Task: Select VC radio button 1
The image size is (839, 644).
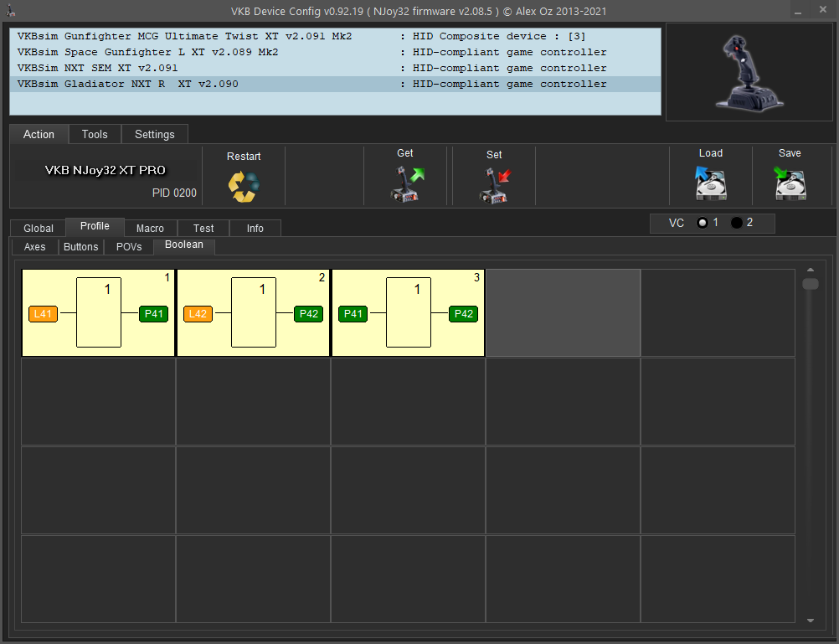Action: coord(703,223)
